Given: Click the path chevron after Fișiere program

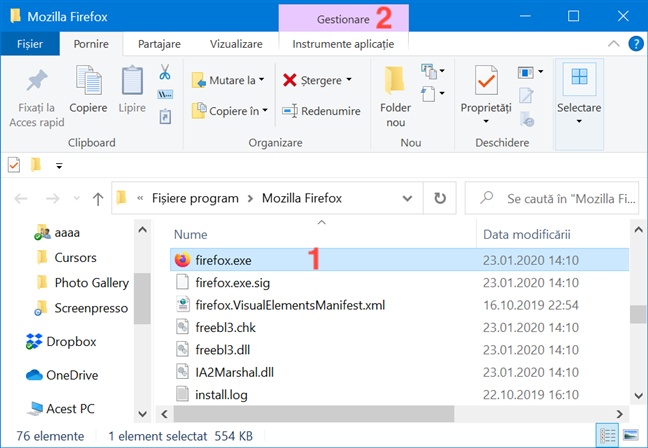Looking at the screenshot, I should [250, 199].
